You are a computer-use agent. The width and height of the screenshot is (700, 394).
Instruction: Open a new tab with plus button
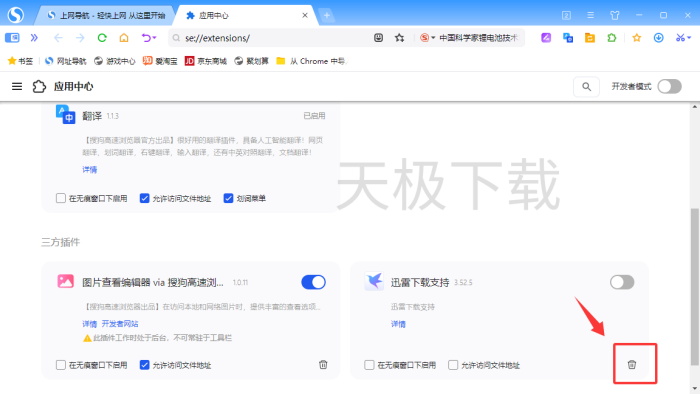click(x=327, y=15)
